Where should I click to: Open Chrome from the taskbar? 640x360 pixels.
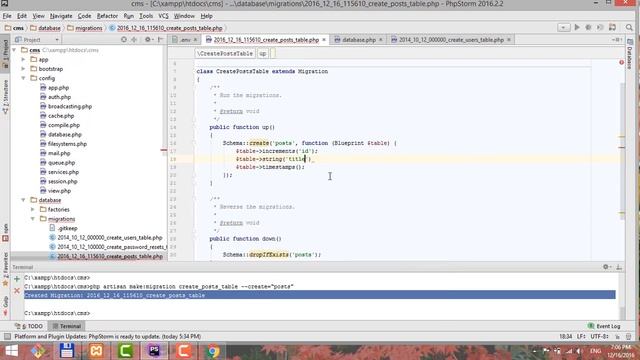pos(213,351)
